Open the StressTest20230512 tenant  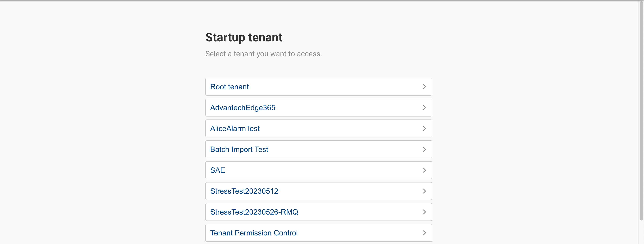244,191
